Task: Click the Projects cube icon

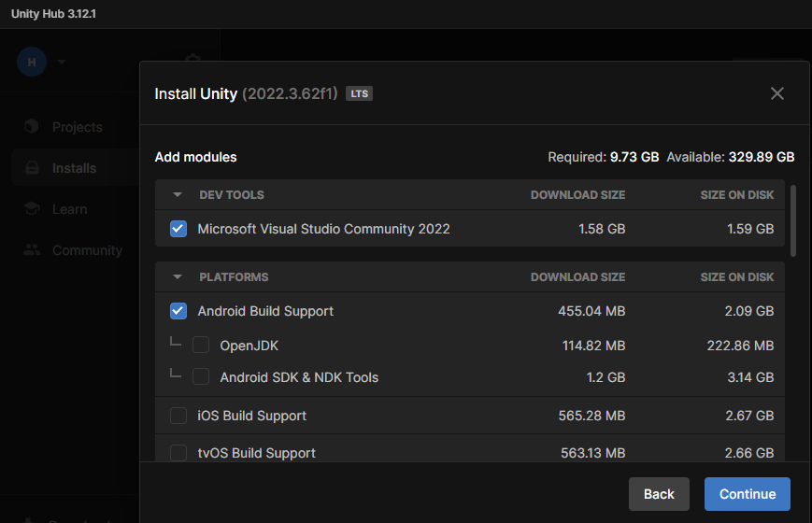Action: (32, 126)
